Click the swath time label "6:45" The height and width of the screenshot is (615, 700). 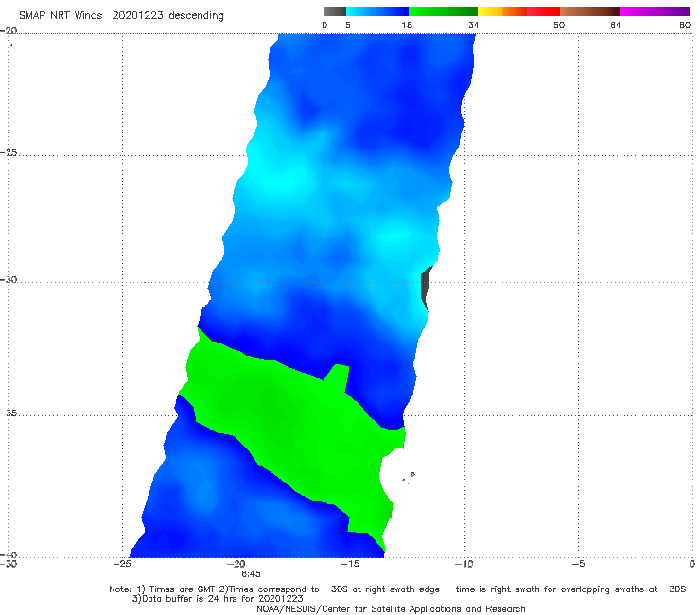[x=251, y=574]
